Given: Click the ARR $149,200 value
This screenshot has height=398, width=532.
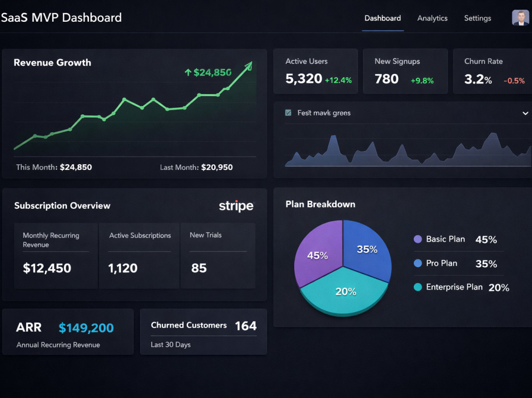Looking at the screenshot, I should 86,328.
